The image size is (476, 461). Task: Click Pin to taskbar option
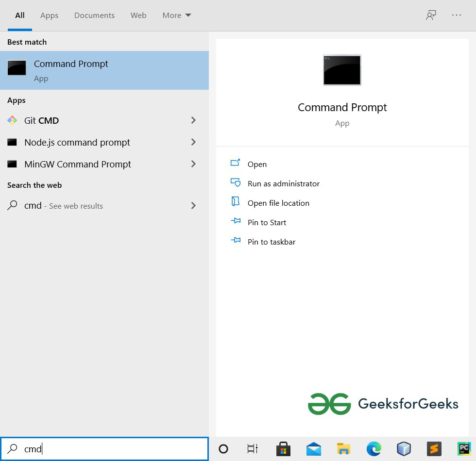pyautogui.click(x=271, y=242)
